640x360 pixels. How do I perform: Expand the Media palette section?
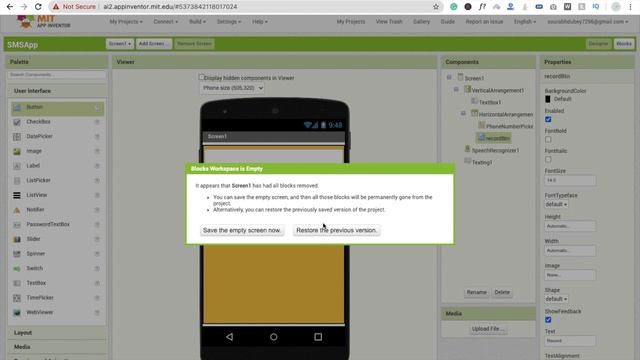pyautogui.click(x=57, y=347)
